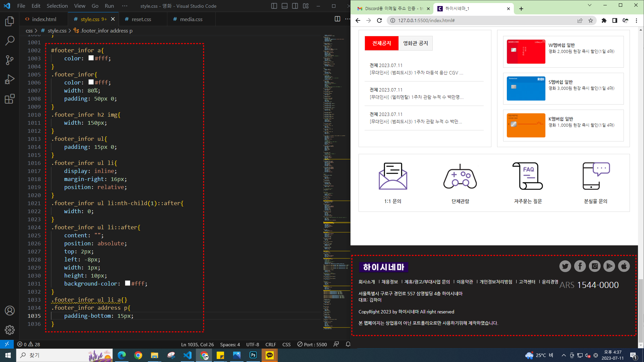
Task: Select the 영화관 공지 notice tab
Action: [415, 43]
